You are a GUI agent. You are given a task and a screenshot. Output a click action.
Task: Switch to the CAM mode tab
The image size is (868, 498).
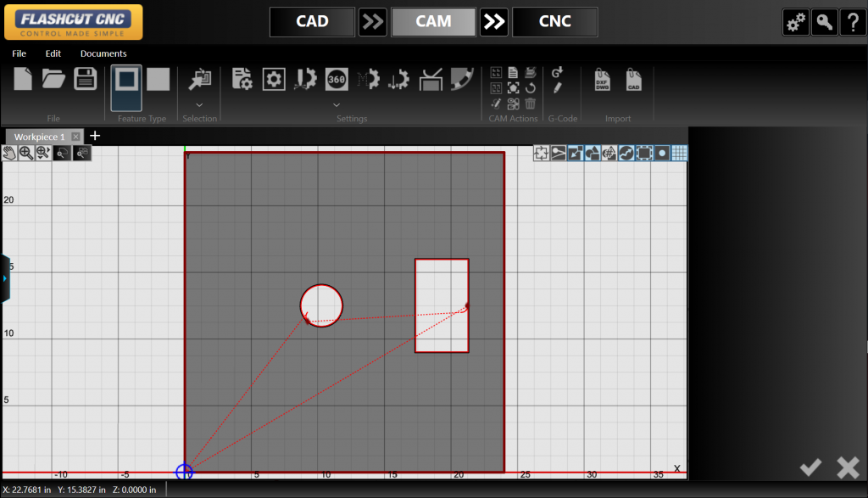coord(433,21)
